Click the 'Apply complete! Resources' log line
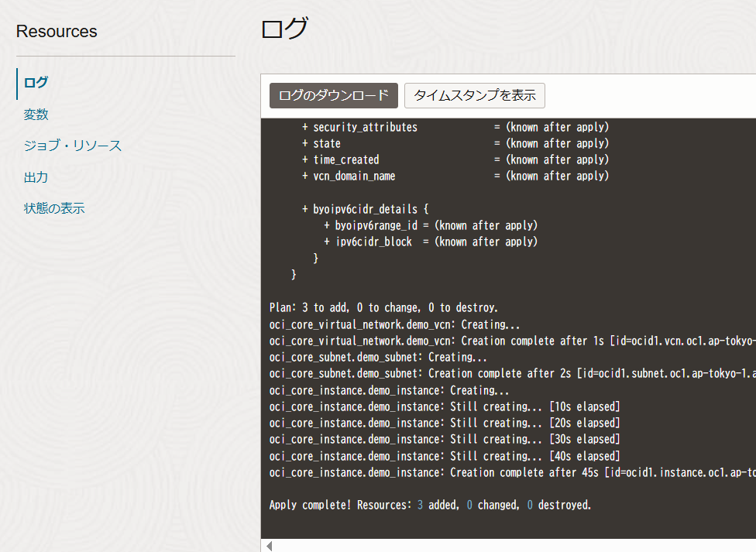This screenshot has height=552, width=756. tap(430, 506)
